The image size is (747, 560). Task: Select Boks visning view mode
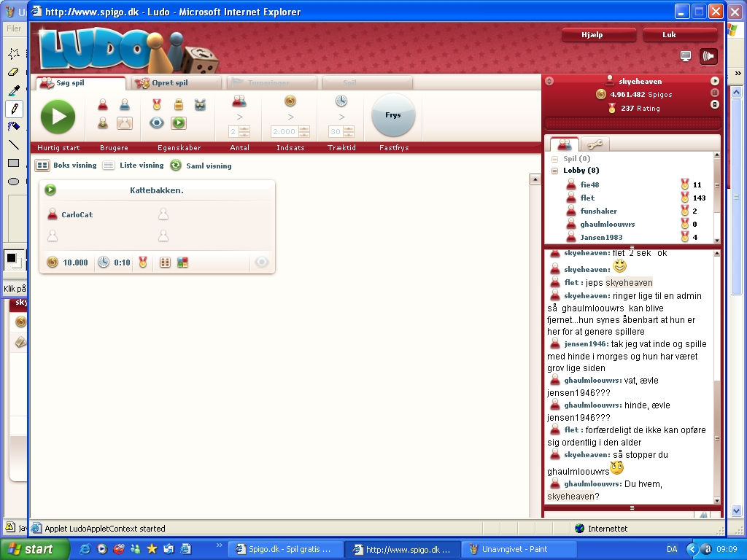(42, 166)
